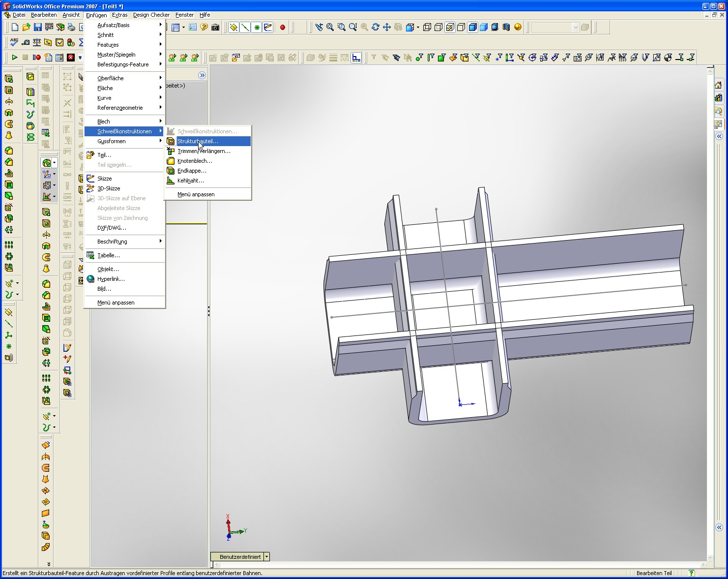Screen dimensions: 728x579
Task: Open the Benutzerdefiniert view dropdown
Action: tap(266, 557)
